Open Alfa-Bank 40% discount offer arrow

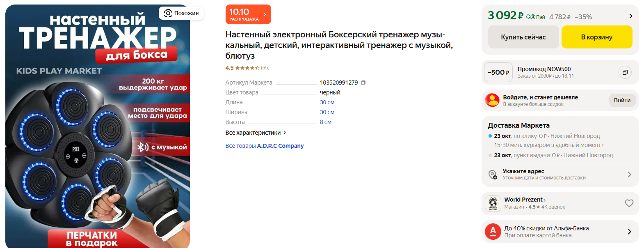tap(629, 232)
